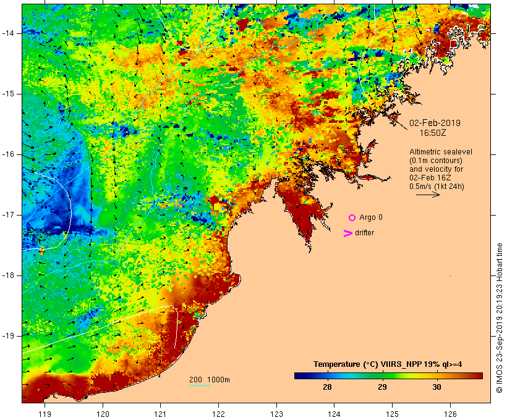This screenshot has height=420, width=507.
Task: Click the 'Altimetric sealevel' text
Action: click(x=441, y=152)
